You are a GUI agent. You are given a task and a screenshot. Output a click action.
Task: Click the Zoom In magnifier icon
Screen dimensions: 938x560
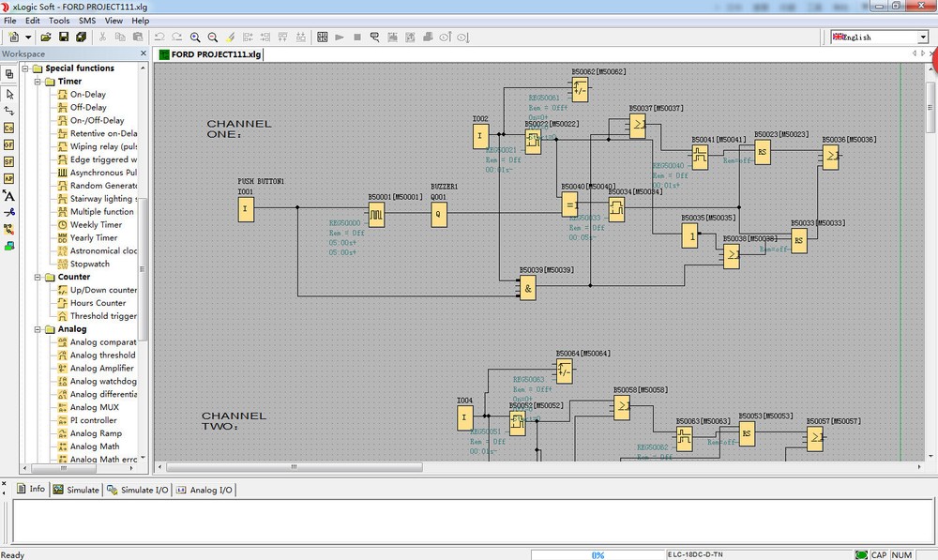[x=195, y=38]
